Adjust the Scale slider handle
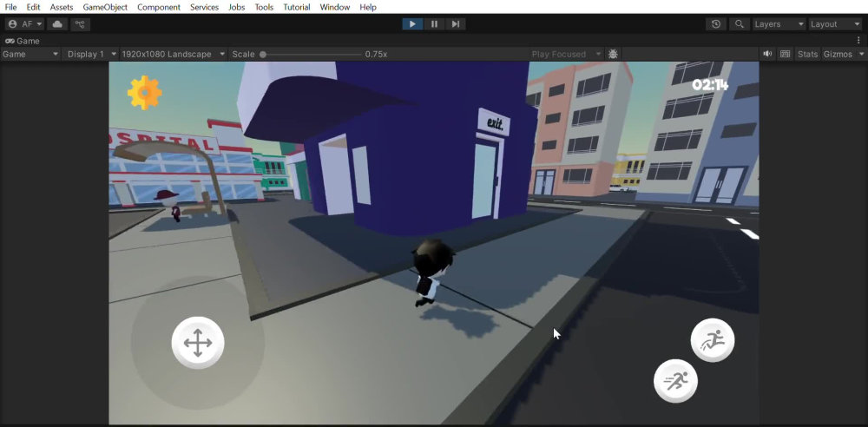868x427 pixels. point(263,55)
